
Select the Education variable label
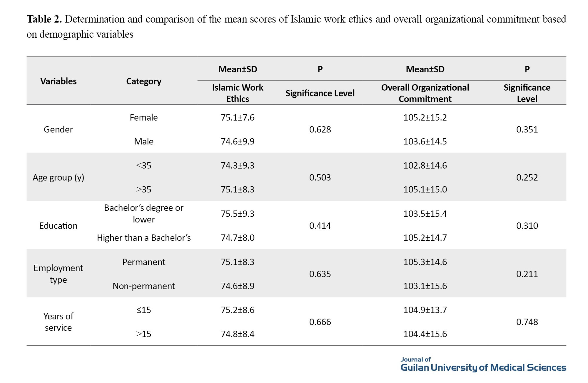(58, 226)
